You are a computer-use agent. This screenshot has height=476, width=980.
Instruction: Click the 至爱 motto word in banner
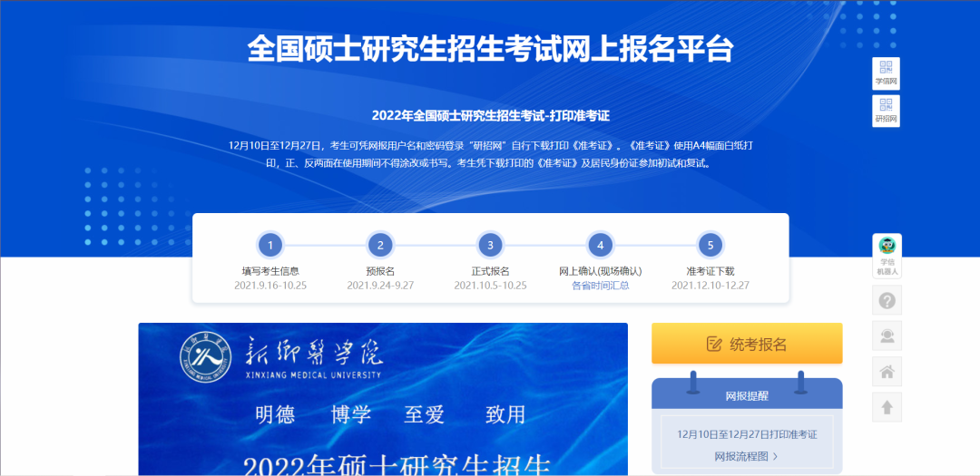(x=424, y=414)
